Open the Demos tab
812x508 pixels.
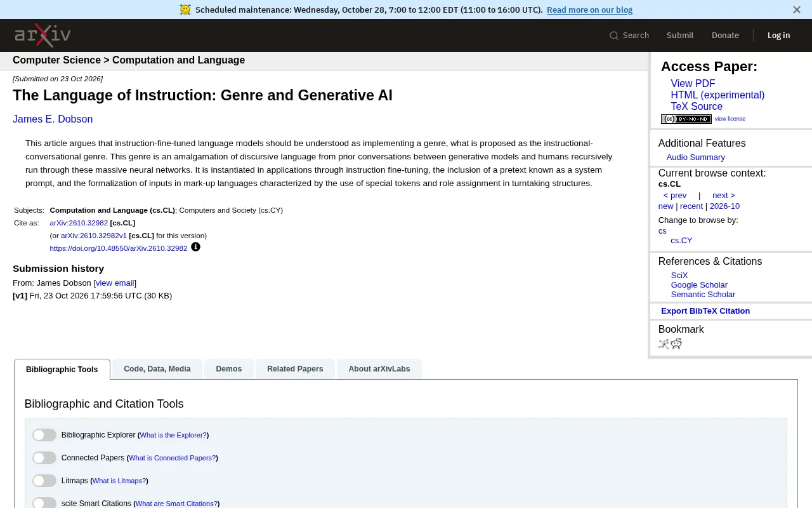229,369
